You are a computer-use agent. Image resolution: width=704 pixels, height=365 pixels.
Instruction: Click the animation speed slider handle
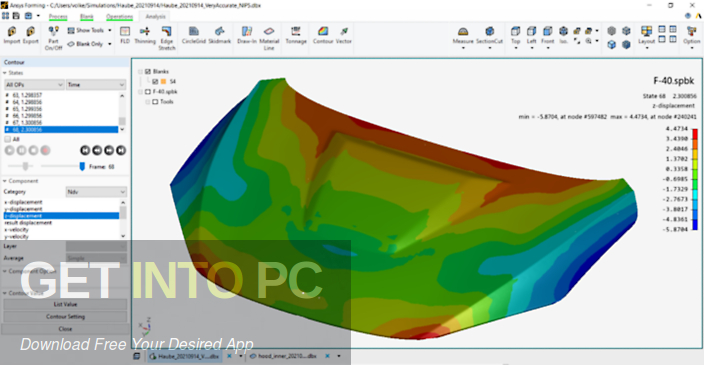(25, 166)
